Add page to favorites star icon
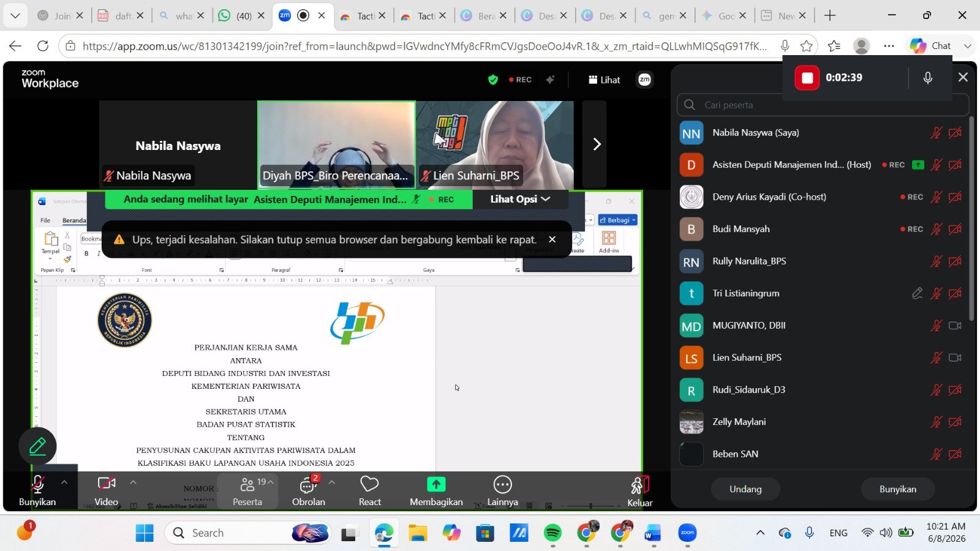 click(807, 46)
